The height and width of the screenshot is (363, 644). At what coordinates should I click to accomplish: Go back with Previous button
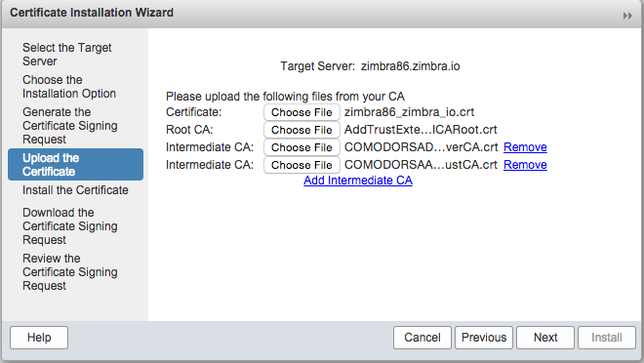(484, 338)
